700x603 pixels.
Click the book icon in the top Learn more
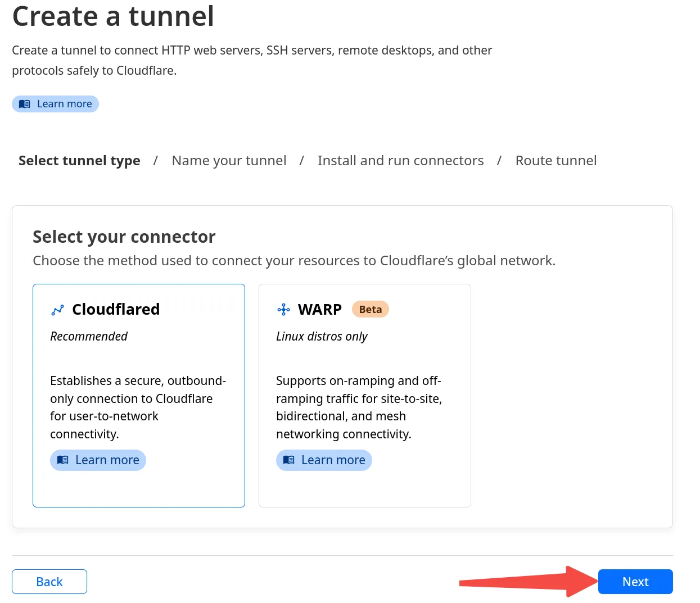[25, 104]
